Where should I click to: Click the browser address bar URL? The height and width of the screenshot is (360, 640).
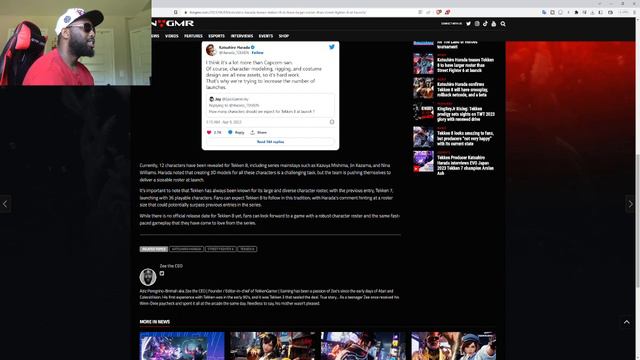tap(278, 12)
